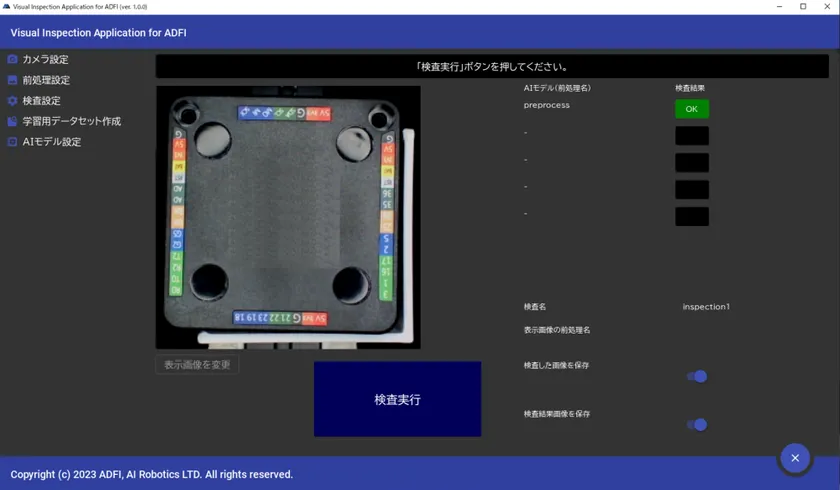
Task: Open the 検査設定 menu item
Action: pos(41,101)
